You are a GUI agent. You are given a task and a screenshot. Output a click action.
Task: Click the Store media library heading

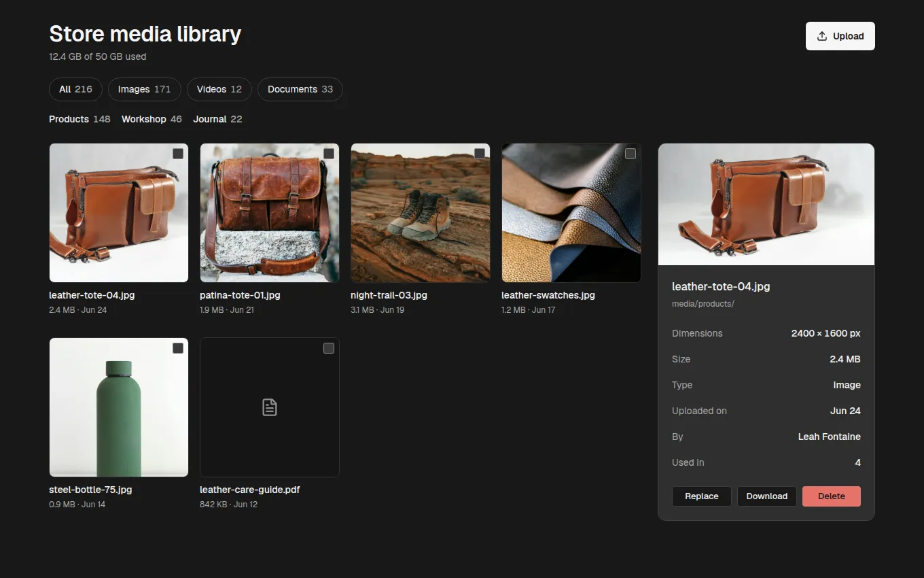[x=145, y=34]
